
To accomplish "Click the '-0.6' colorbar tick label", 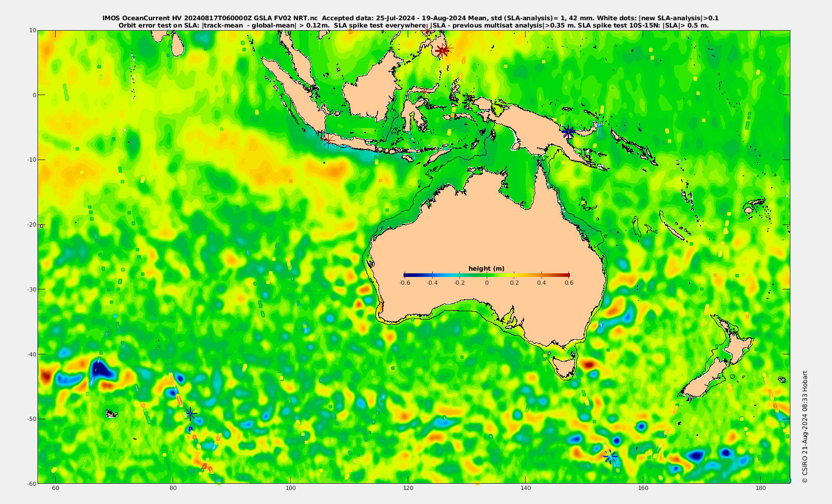I will click(405, 283).
